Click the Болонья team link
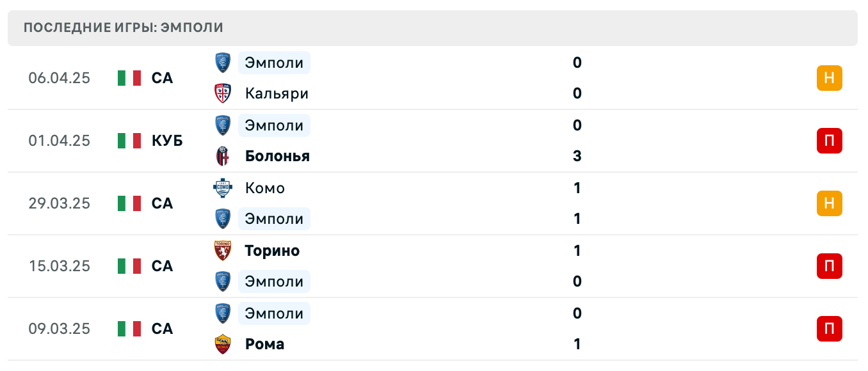This screenshot has width=868, height=371. (x=277, y=155)
